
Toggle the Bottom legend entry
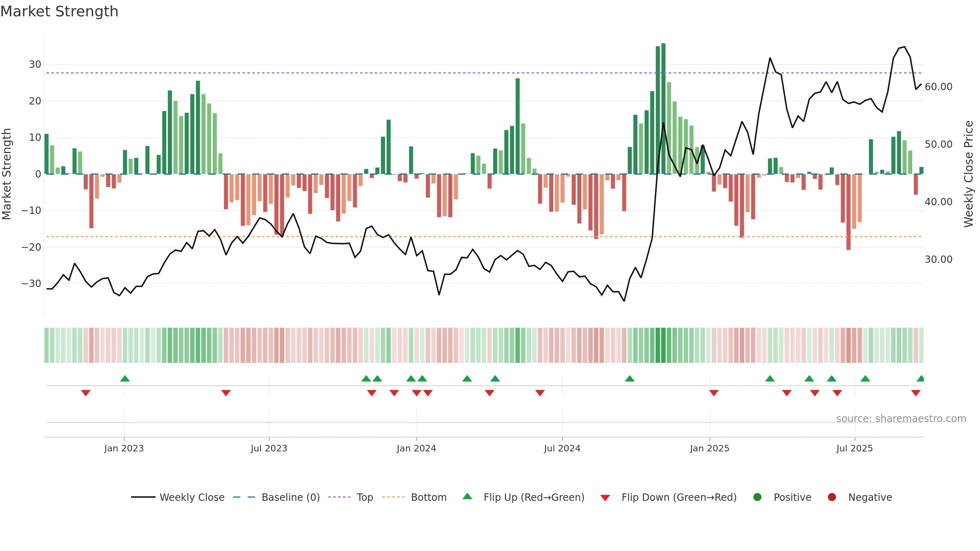414,497
